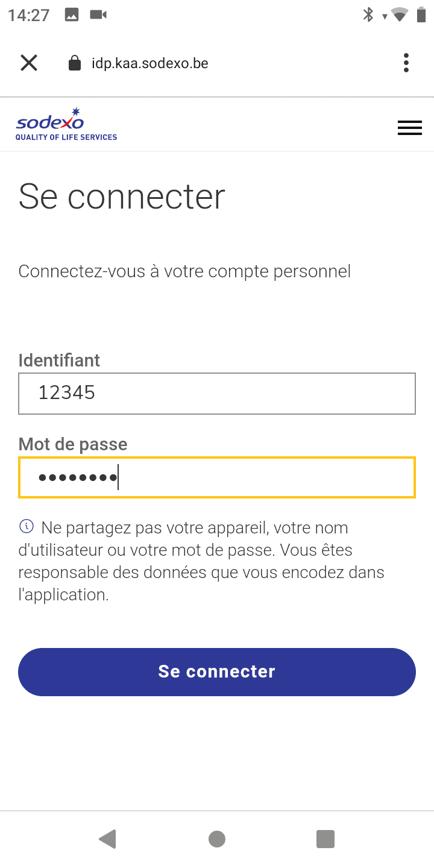Tap the video camera notification icon
This screenshot has width=434, height=868.
coord(98,15)
